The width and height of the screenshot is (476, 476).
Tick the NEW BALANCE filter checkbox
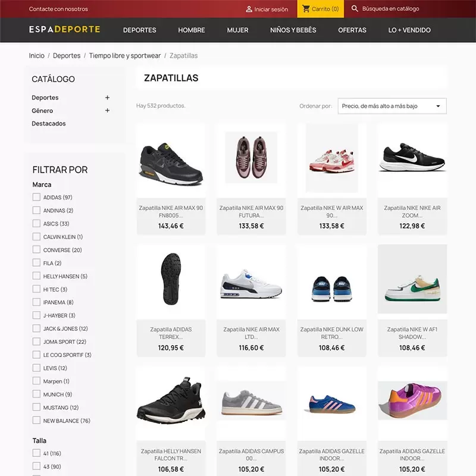[36, 420]
